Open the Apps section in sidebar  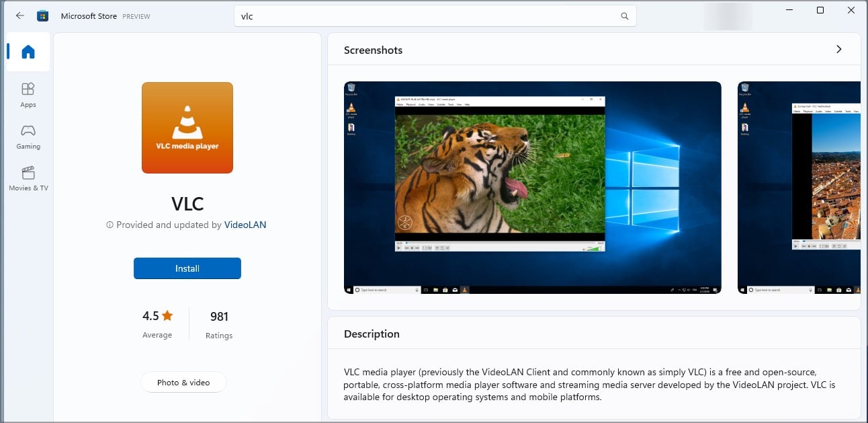[x=28, y=95]
